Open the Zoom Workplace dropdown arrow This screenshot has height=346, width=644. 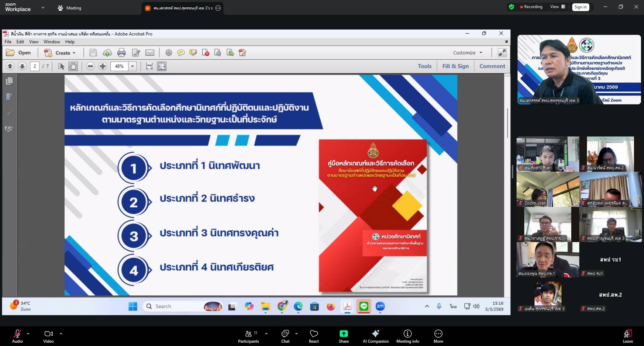pos(43,7)
